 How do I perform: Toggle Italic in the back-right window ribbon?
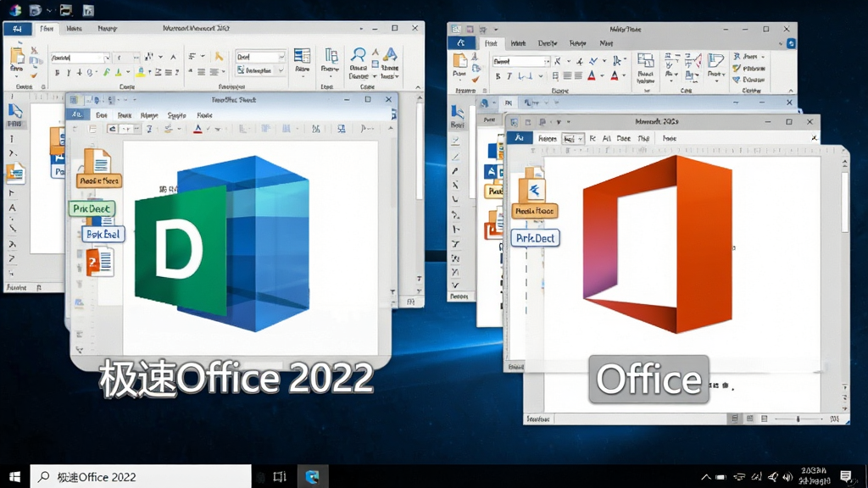pos(509,76)
